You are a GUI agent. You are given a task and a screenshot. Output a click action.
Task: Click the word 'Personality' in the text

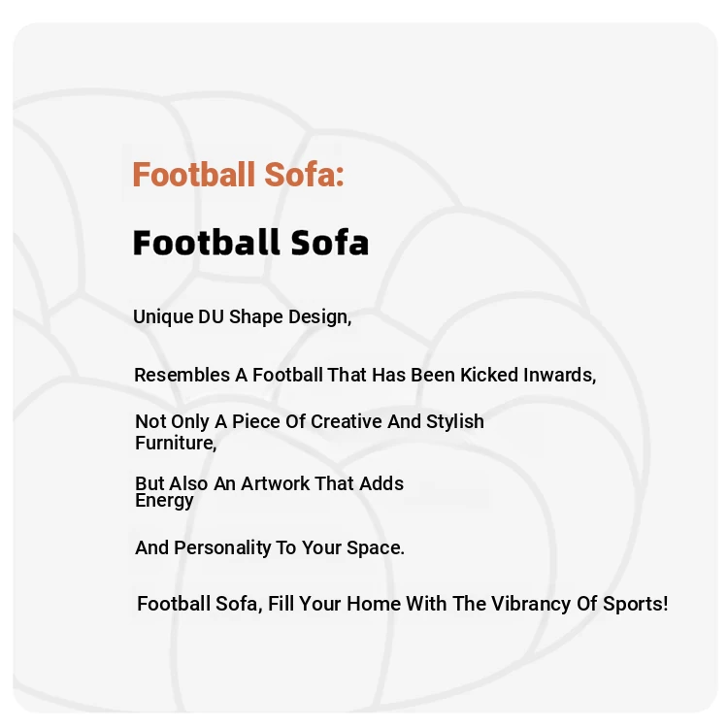(222, 548)
